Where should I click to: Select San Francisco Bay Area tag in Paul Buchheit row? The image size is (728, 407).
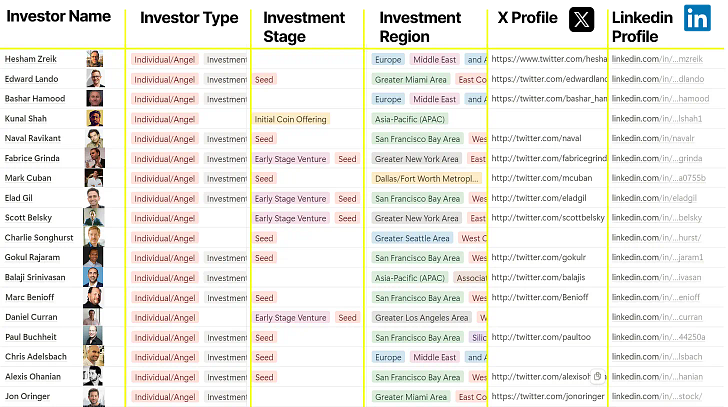(418, 338)
